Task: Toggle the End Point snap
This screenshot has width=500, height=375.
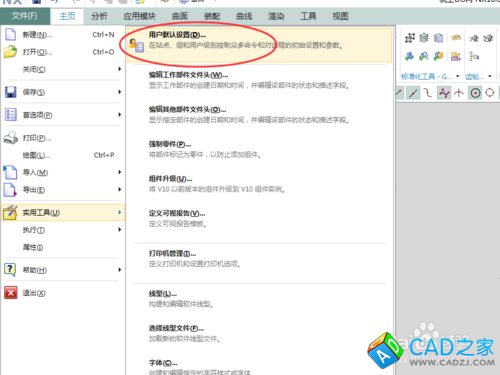Action: 399,93
